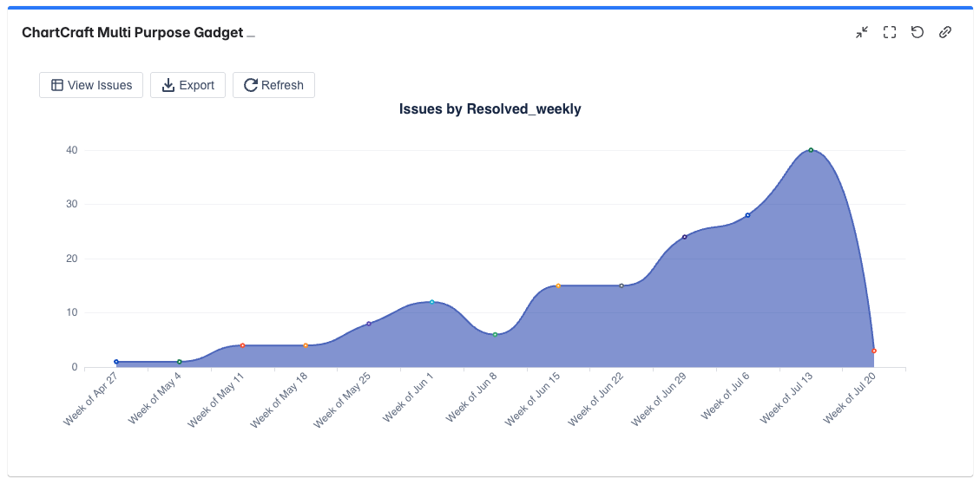This screenshot has height=485, width=980.
Task: Click the Week of Jul 6 axis label
Action: click(x=725, y=397)
